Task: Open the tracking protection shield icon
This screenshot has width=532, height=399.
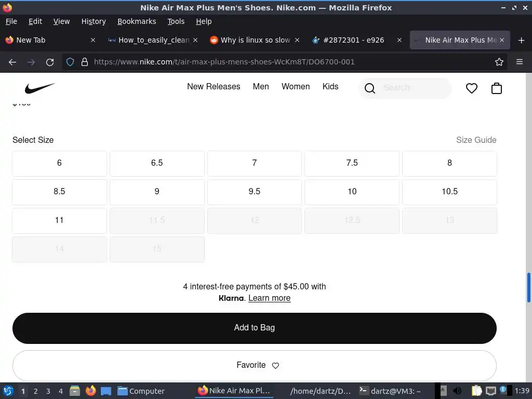Action: pyautogui.click(x=70, y=62)
